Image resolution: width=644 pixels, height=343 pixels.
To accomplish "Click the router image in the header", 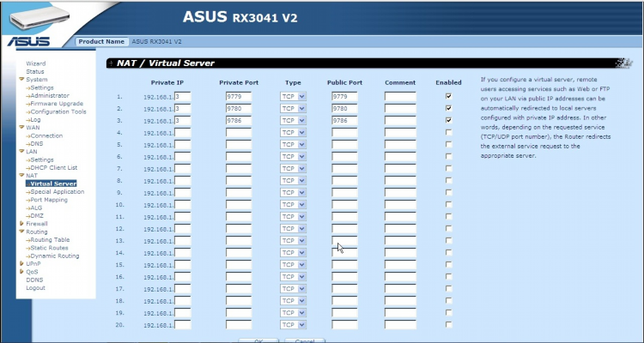I will point(39,17).
